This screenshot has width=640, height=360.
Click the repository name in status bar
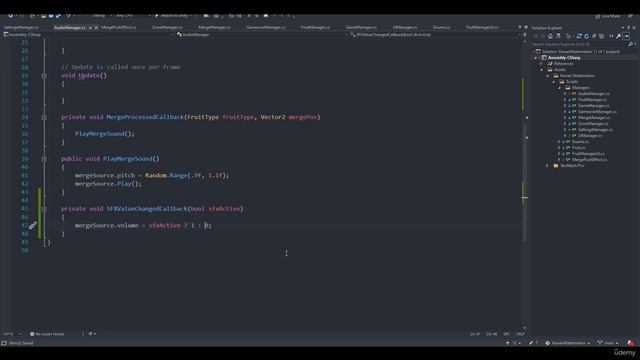point(567,343)
